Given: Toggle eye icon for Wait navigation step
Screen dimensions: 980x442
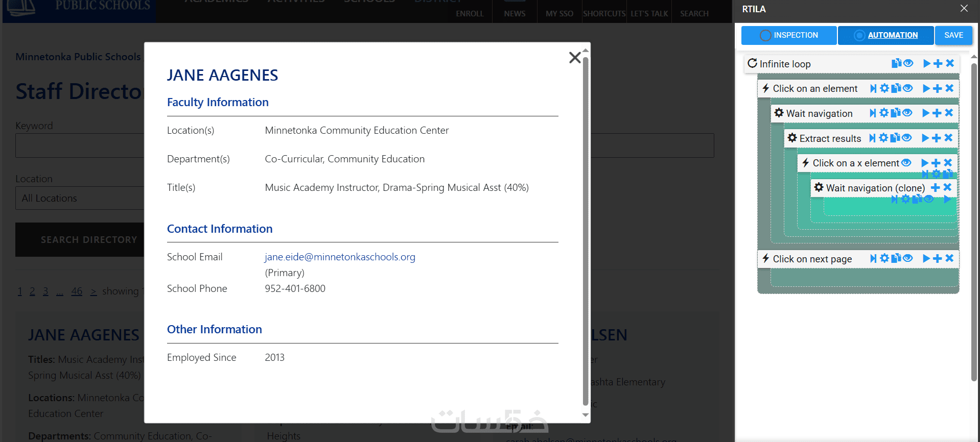Looking at the screenshot, I should click(907, 113).
